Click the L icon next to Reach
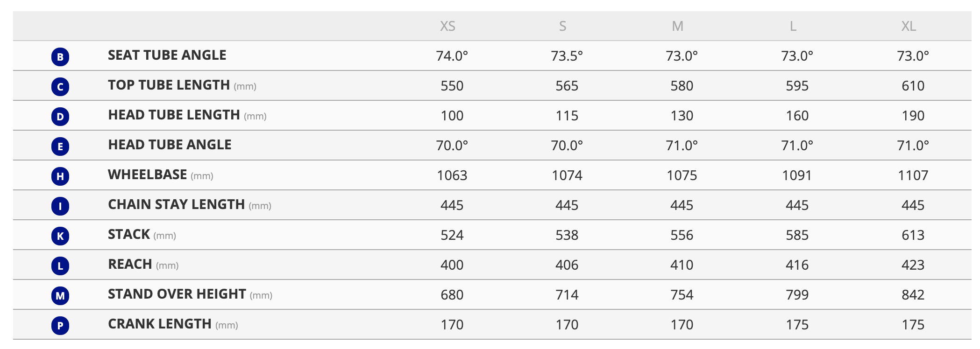This screenshot has height=349, width=980. pyautogui.click(x=60, y=266)
